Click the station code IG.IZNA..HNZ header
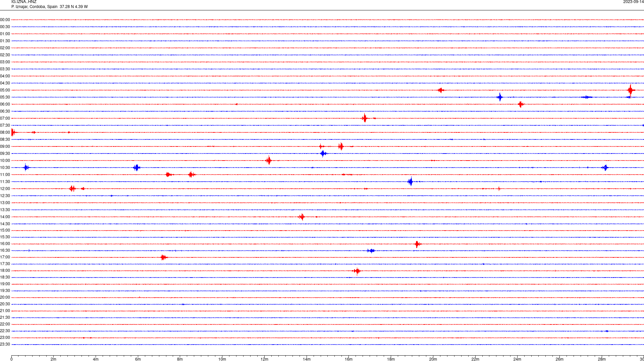644x362 pixels. (x=24, y=2)
